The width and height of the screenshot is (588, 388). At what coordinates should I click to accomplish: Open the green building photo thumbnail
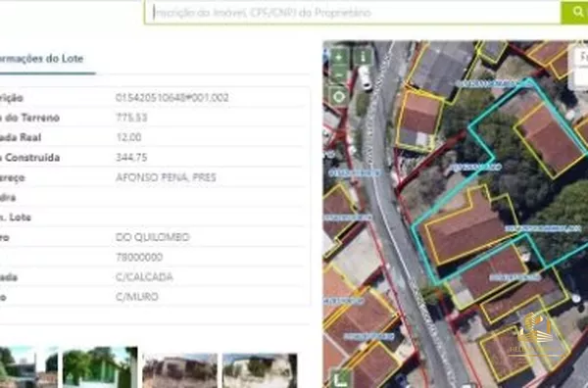[100, 367]
